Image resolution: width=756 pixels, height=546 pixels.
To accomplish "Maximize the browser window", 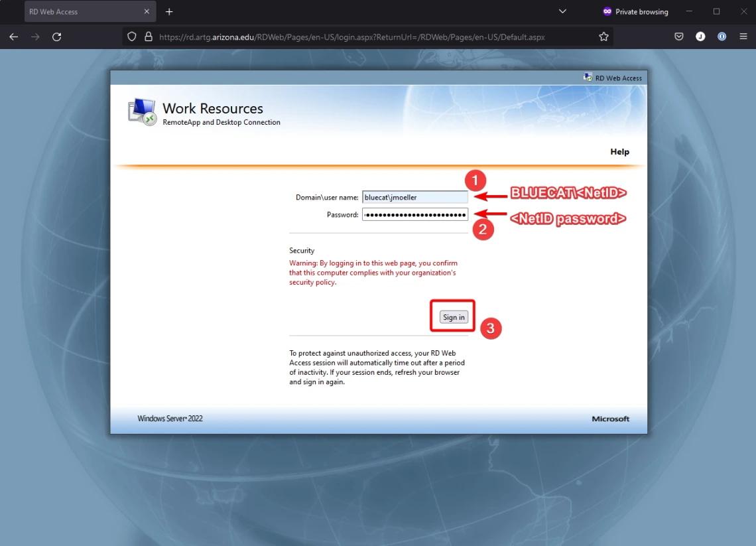I will coord(716,11).
